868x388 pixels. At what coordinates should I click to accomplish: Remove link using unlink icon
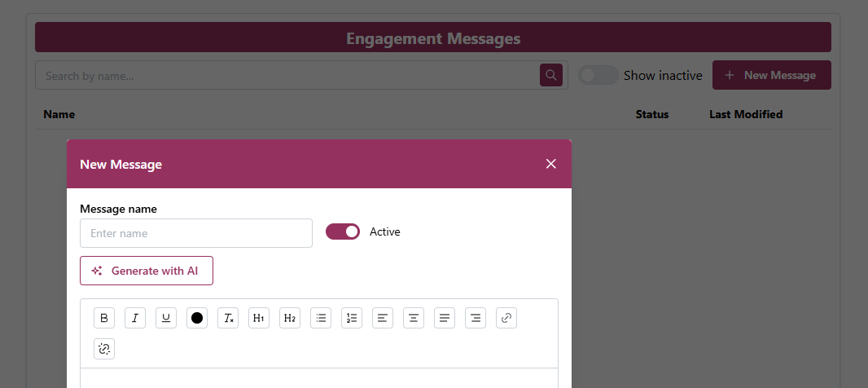pos(104,349)
